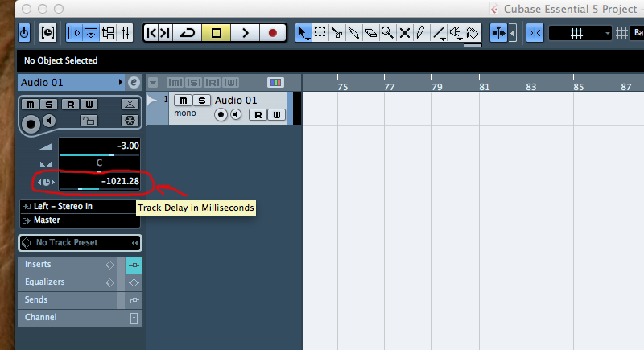The width and height of the screenshot is (644, 350).
Task: Select the Zoom magnifier tool
Action: pyautogui.click(x=387, y=33)
